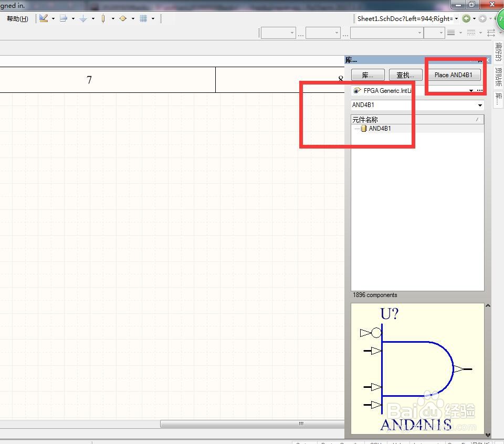504x444 pixels.
Task: Click the dashed line style icon
Action: [x=471, y=33]
